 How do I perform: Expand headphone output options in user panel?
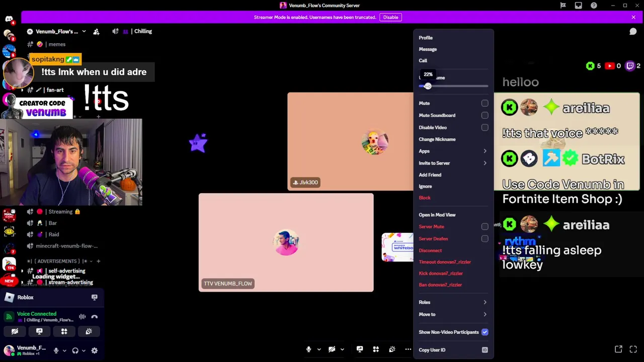click(x=84, y=350)
